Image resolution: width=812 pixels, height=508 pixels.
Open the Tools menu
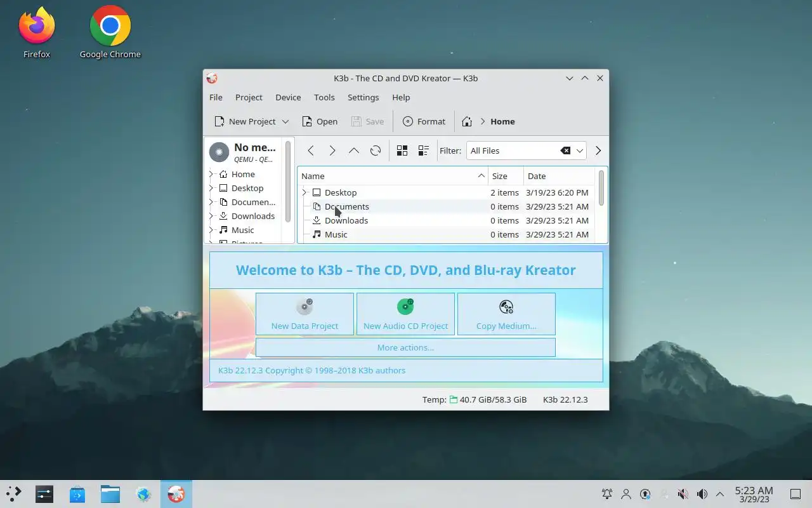(x=324, y=97)
